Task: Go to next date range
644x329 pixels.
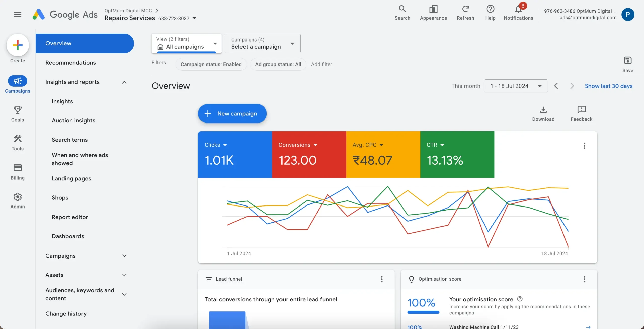Action: pyautogui.click(x=572, y=86)
